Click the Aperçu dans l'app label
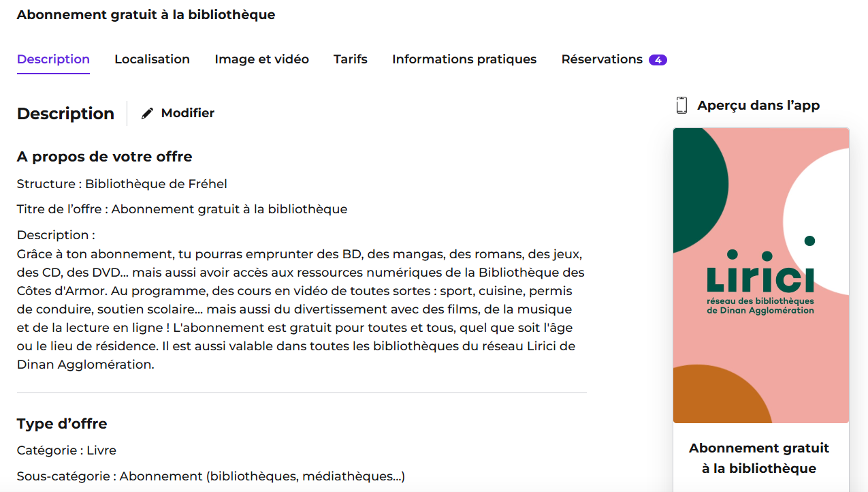 coord(758,106)
